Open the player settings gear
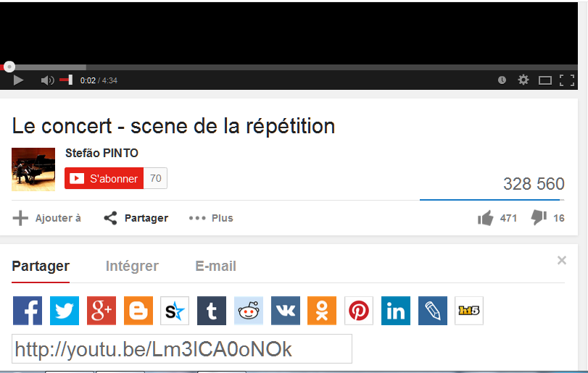Viewport: 588px width, 373px height. point(523,80)
